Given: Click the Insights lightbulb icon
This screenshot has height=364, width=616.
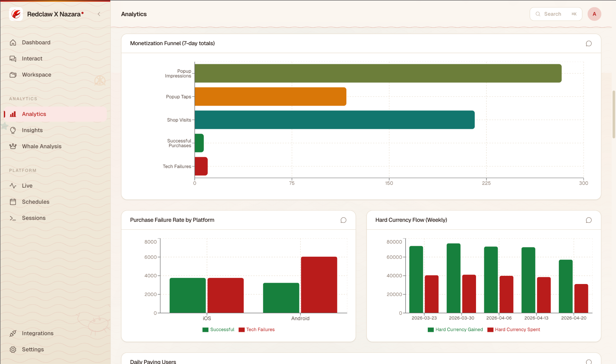Looking at the screenshot, I should (13, 130).
